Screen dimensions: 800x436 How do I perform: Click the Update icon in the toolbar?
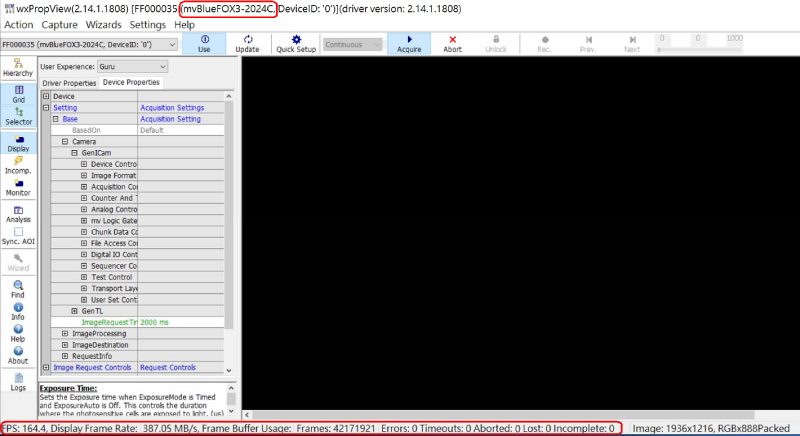pos(246,44)
